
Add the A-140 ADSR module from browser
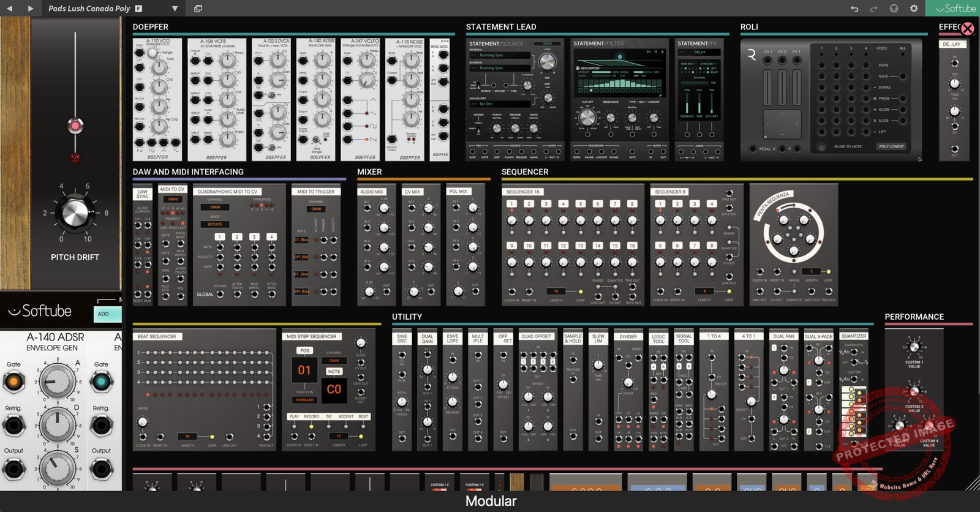[x=315, y=100]
